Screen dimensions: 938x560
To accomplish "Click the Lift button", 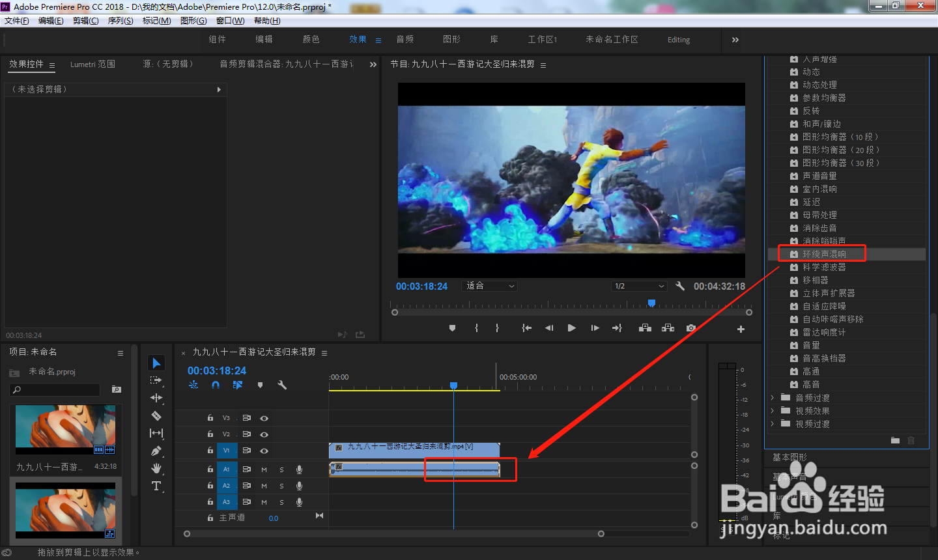I will pos(645,328).
